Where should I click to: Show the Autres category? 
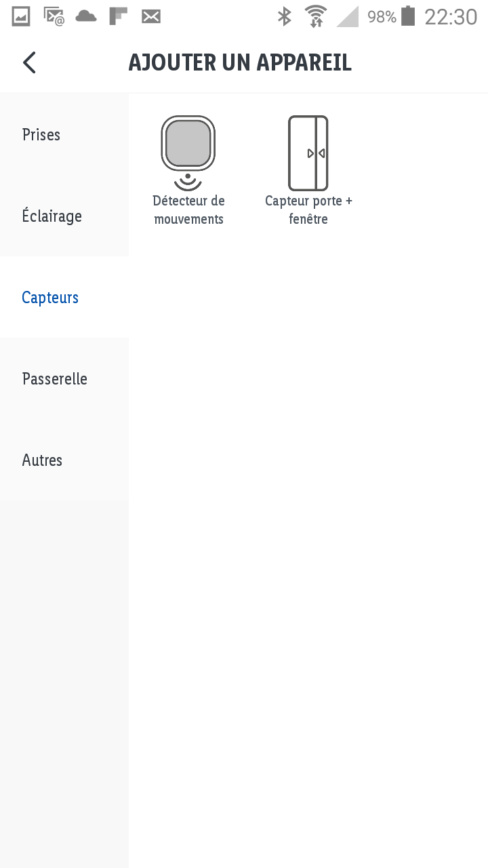pyautogui.click(x=64, y=460)
